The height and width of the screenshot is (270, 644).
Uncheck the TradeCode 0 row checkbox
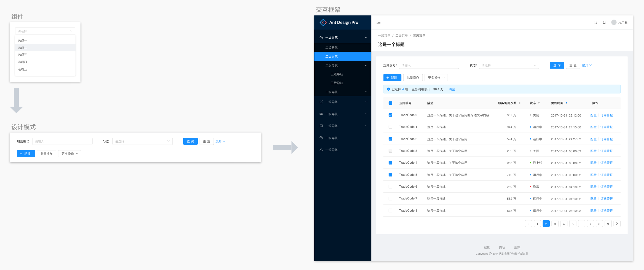point(390,115)
